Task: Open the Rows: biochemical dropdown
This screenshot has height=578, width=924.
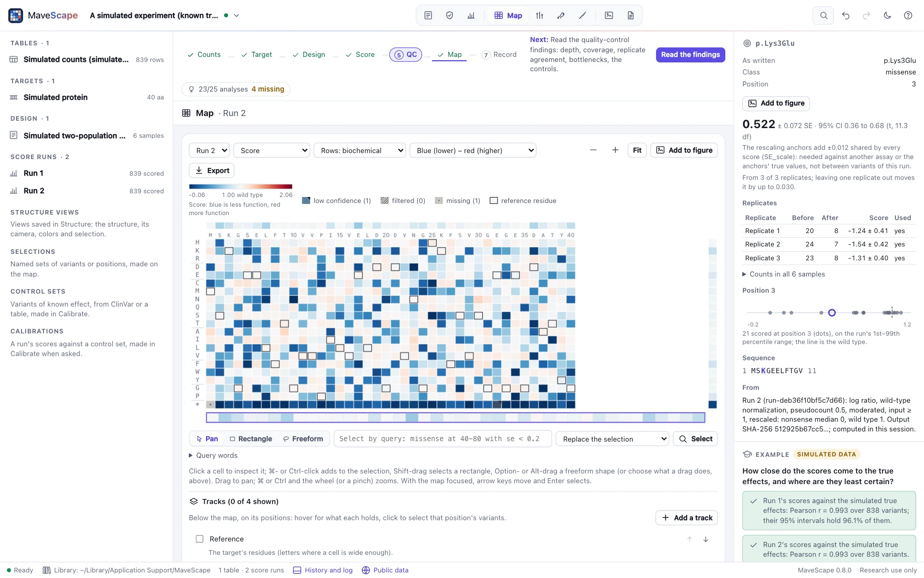Action: pos(360,150)
